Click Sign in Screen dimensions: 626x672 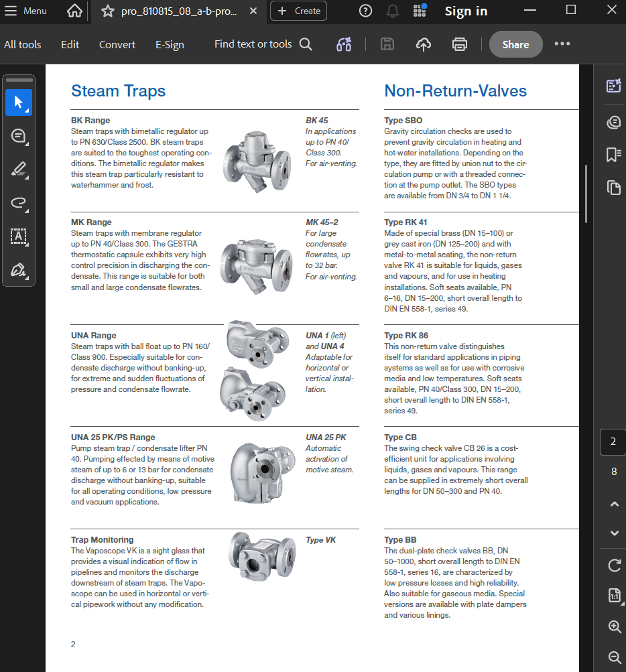click(466, 11)
